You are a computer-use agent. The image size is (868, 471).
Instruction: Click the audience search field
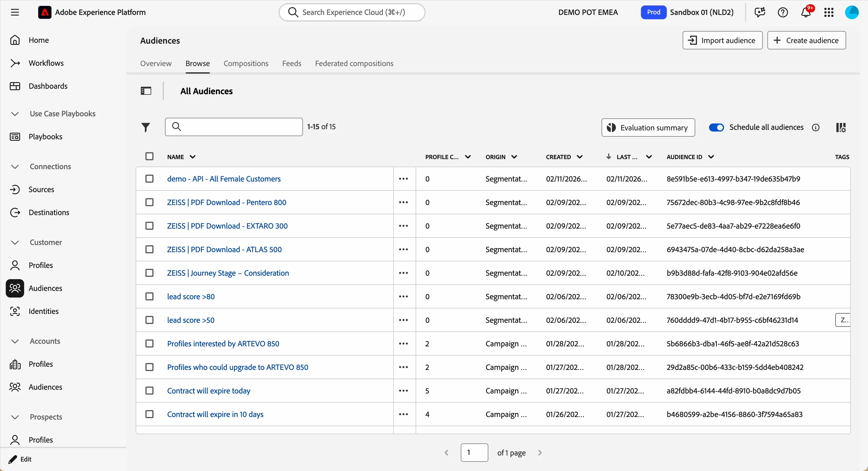pos(234,127)
